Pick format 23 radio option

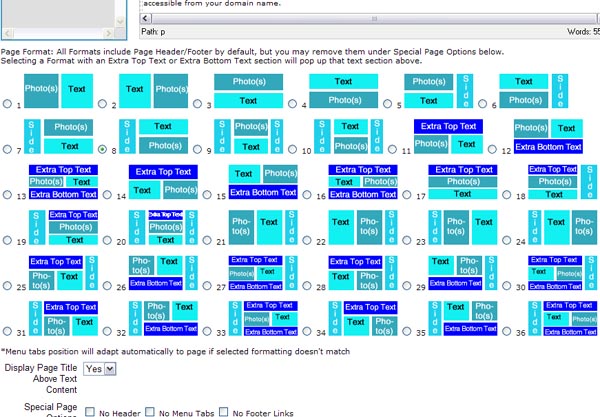[x=407, y=240]
